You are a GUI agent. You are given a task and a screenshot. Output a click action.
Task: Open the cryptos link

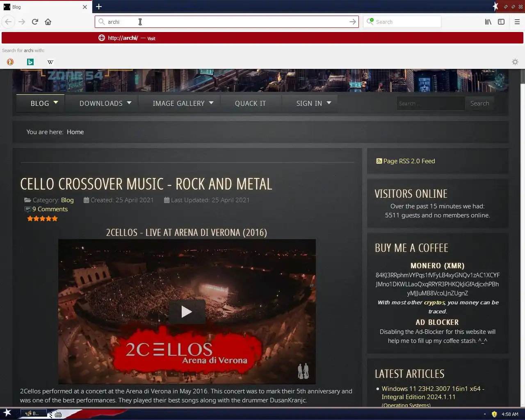434,302
